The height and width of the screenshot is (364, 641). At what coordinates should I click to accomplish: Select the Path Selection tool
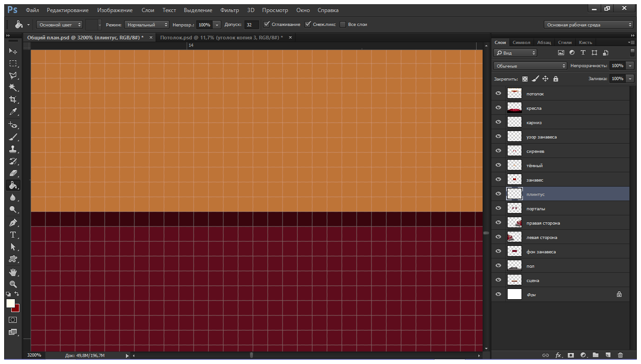coord(13,247)
